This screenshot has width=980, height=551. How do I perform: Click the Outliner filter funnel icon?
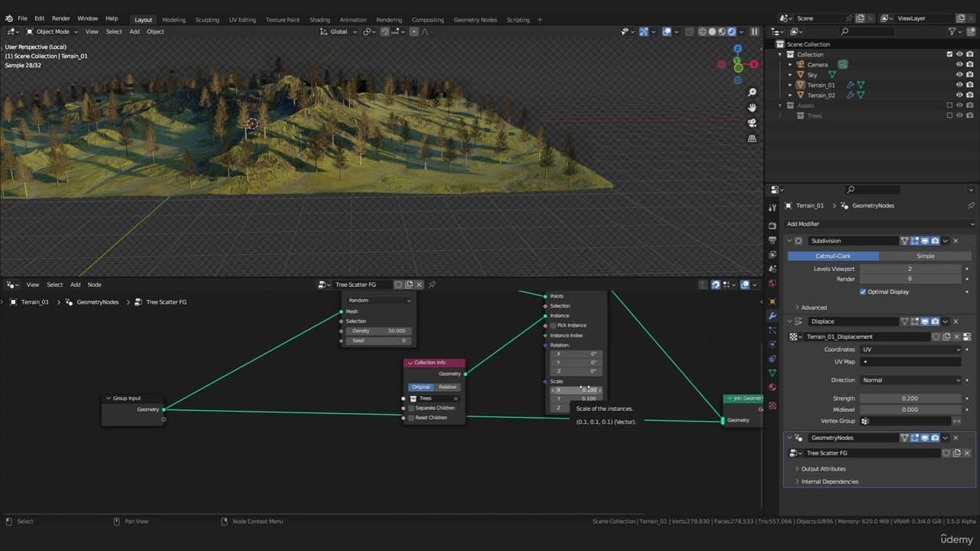(952, 31)
